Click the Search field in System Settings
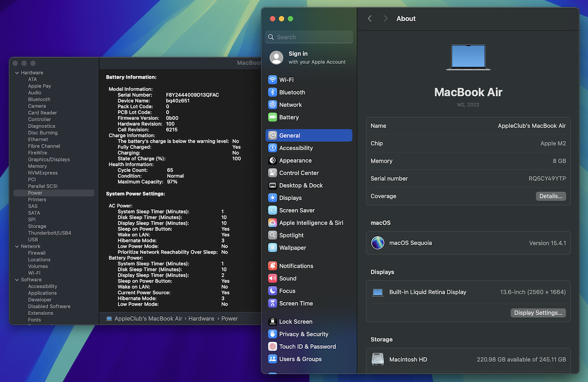588x382 pixels. 309,37
